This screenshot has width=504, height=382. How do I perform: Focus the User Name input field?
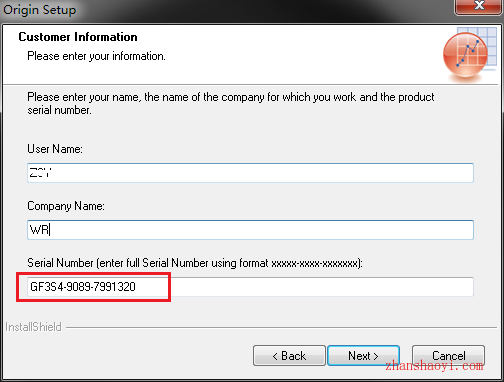(250, 173)
